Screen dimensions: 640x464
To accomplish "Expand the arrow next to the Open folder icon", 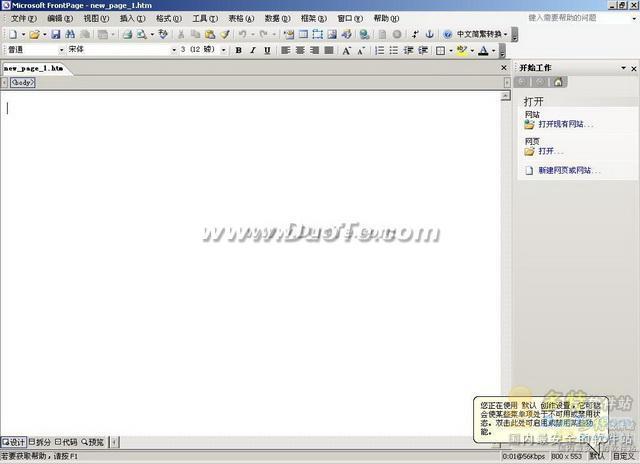I will pos(44,34).
